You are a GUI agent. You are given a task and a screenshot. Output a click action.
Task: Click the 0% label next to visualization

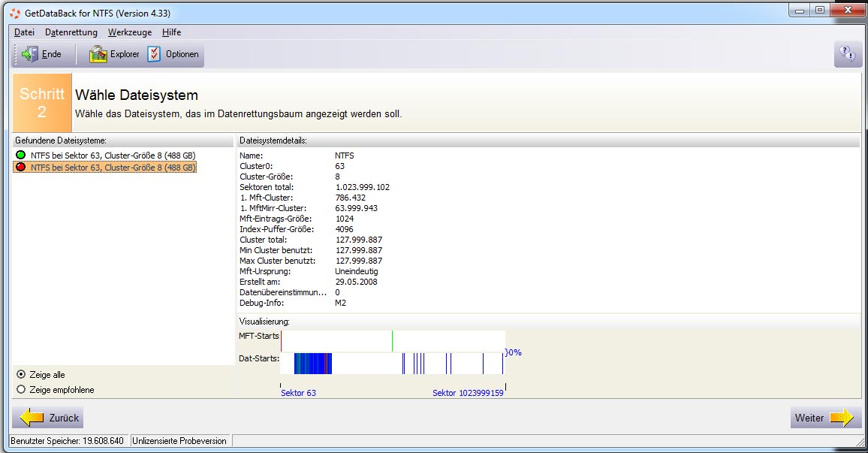point(513,352)
